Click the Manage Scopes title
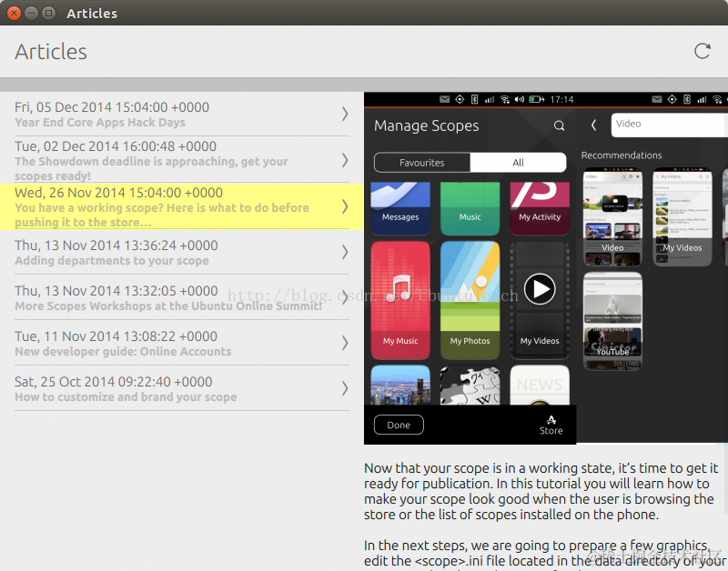728x571 pixels. (426, 125)
